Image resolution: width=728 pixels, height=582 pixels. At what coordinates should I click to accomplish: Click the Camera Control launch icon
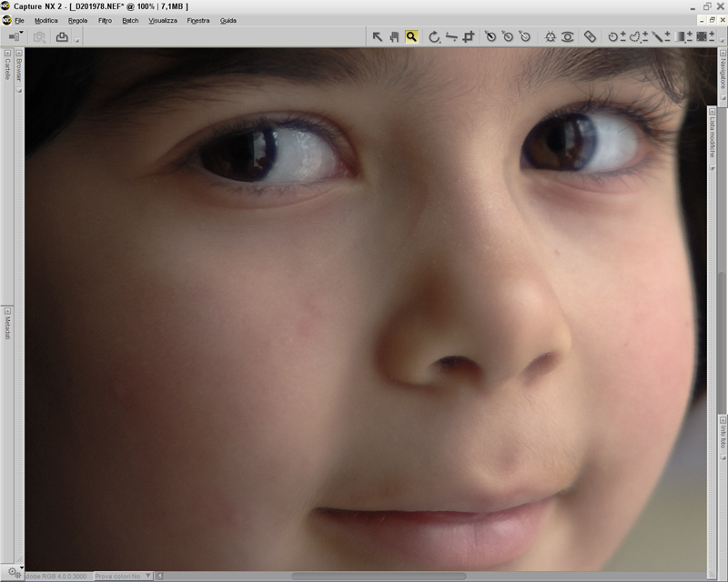tap(39, 36)
